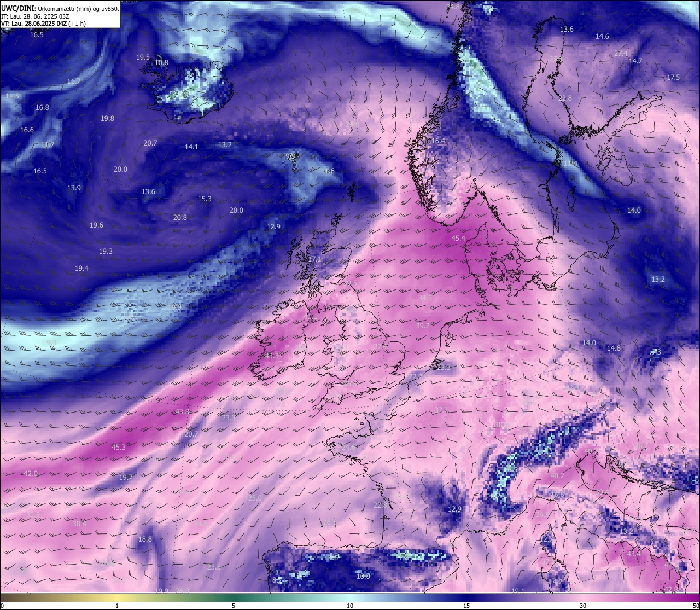The width and height of the screenshot is (700, 610).
Task: Click the 43.4 value over Italy
Action: [x=634, y=554]
